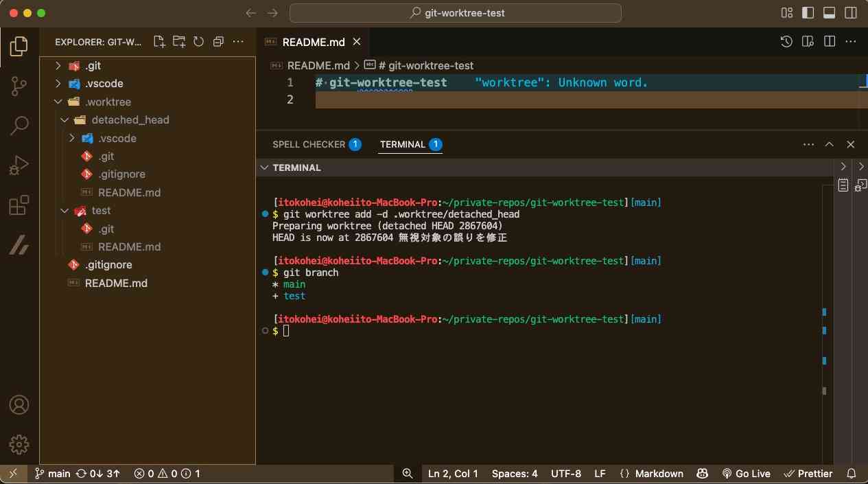Toggle the bottom panel layout button
The width and height of the screenshot is (868, 484).
point(829,13)
